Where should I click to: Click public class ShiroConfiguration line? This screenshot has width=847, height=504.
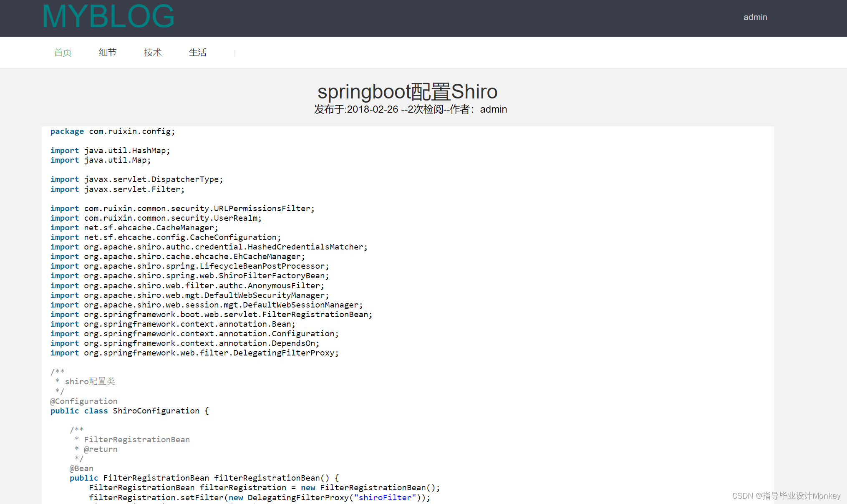tap(130, 411)
